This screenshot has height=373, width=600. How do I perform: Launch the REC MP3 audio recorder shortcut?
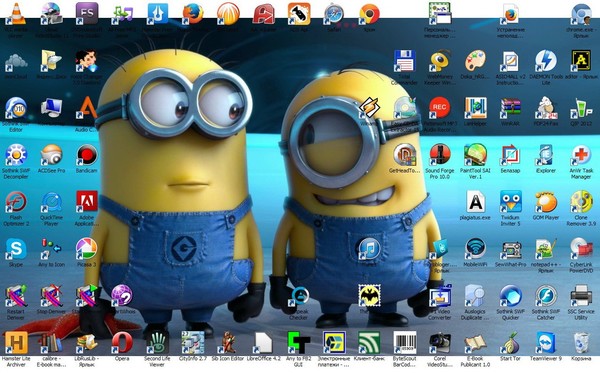(x=440, y=108)
